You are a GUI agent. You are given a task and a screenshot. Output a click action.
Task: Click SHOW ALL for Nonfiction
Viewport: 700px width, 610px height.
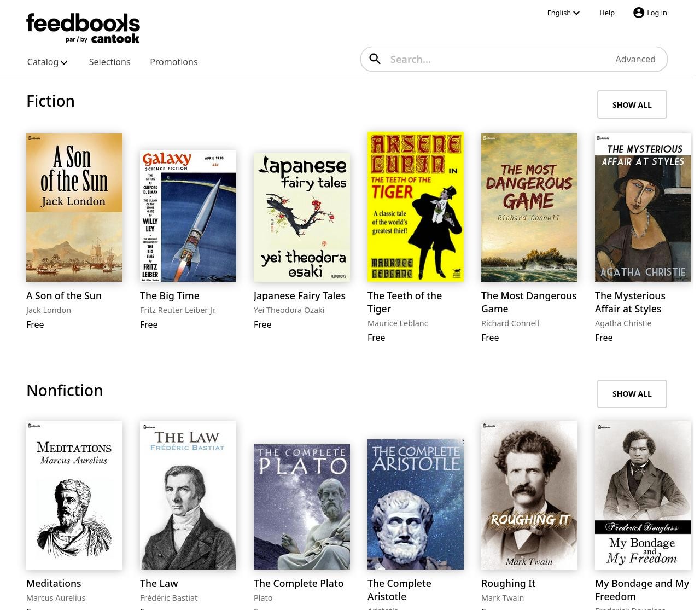tap(632, 393)
